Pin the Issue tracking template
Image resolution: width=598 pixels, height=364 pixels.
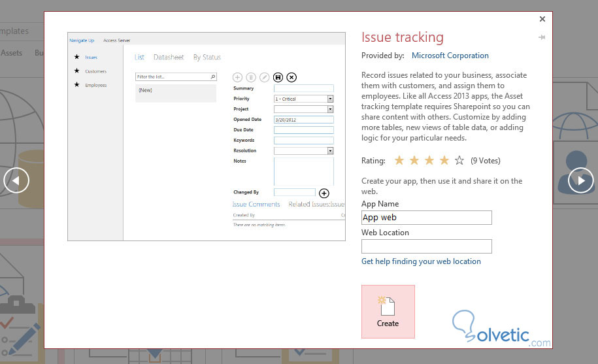click(x=542, y=37)
